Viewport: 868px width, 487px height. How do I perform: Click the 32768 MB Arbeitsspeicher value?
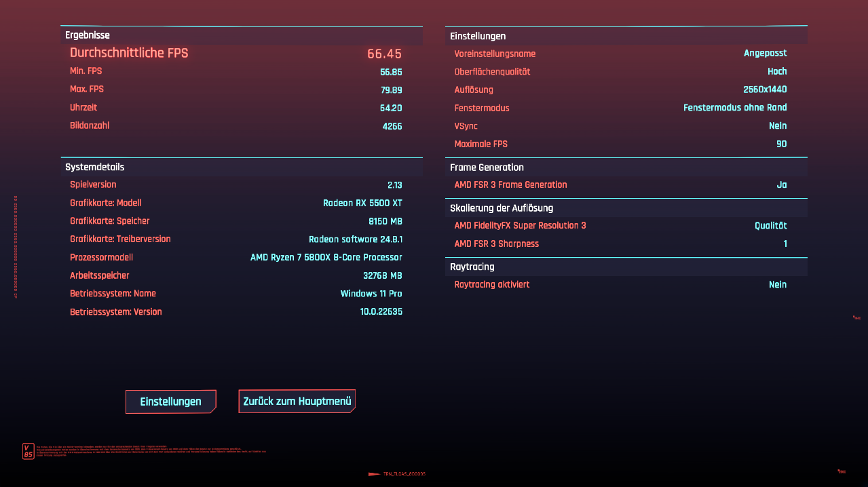(383, 275)
